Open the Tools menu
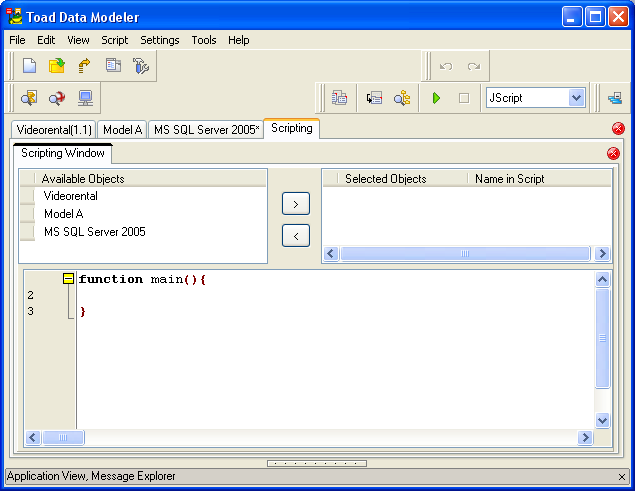 pyautogui.click(x=204, y=40)
